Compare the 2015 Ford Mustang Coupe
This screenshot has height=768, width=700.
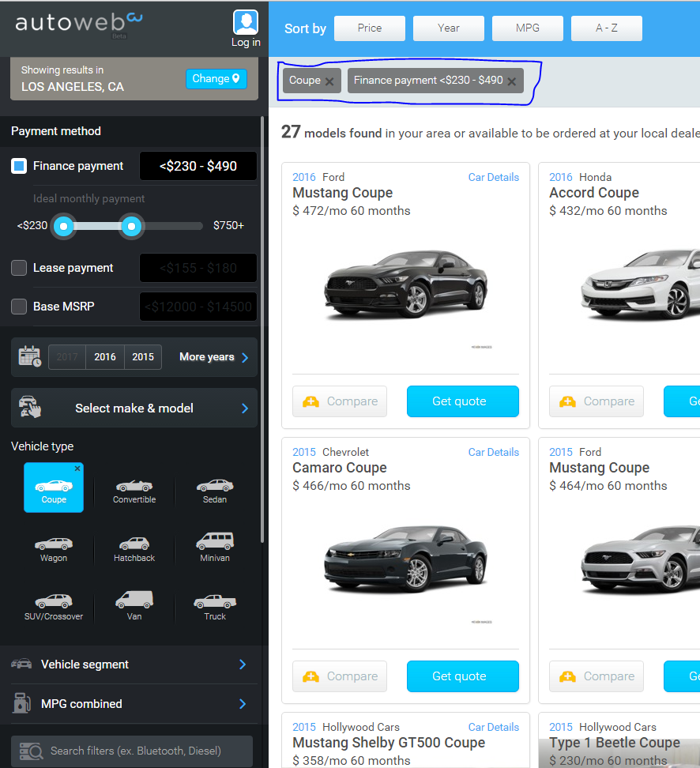coord(597,676)
